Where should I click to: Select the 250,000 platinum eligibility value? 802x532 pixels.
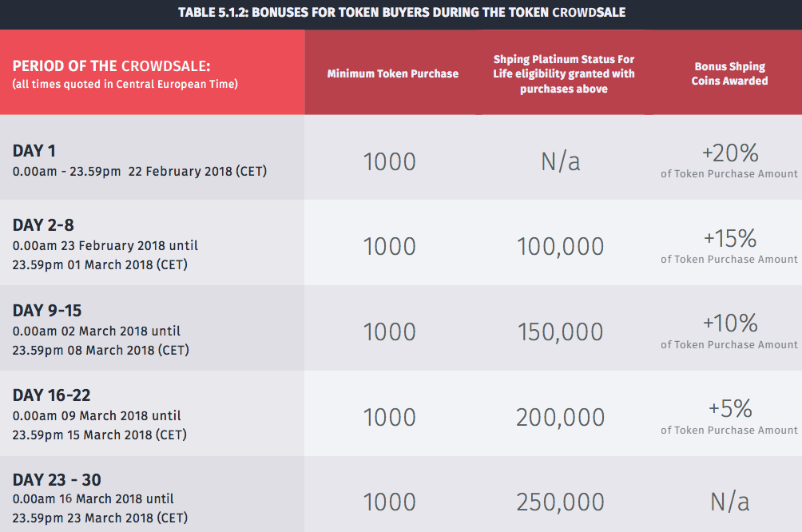coord(560,502)
